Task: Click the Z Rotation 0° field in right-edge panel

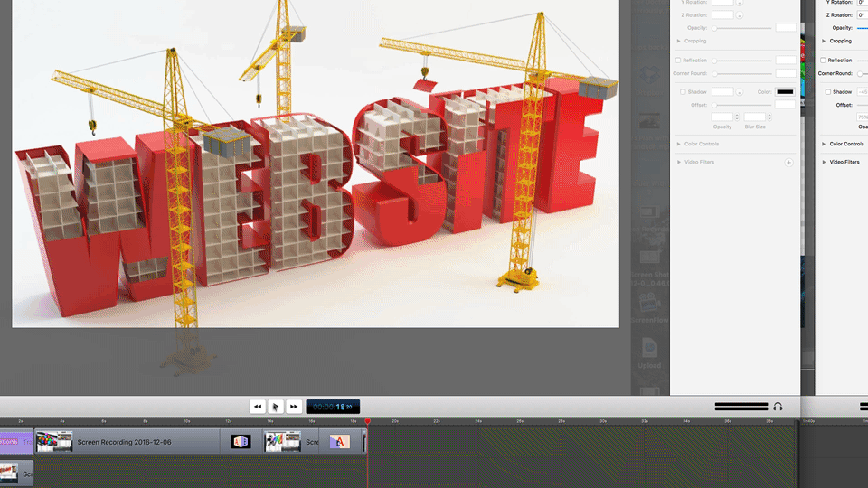Action: click(x=863, y=15)
